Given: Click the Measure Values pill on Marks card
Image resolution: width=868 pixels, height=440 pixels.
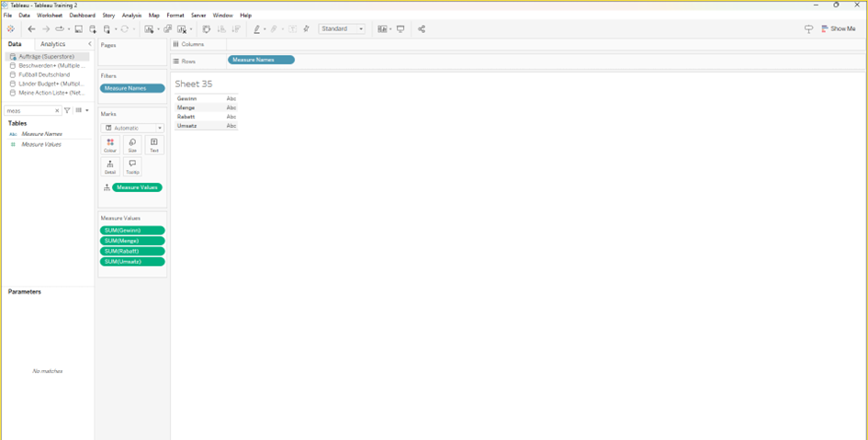Looking at the screenshot, I should [137, 187].
